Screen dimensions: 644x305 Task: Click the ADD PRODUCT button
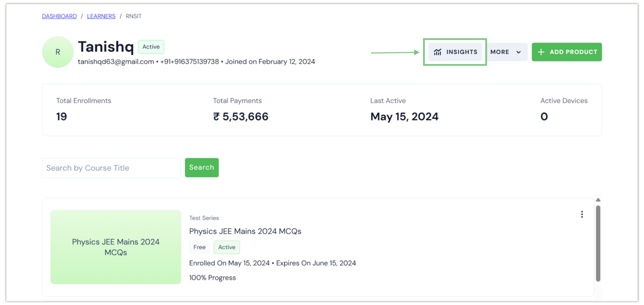point(567,52)
